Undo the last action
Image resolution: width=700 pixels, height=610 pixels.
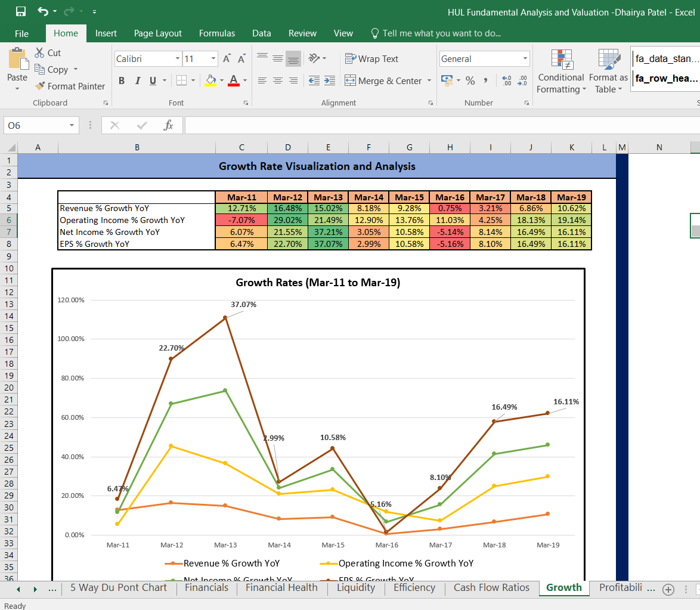43,11
